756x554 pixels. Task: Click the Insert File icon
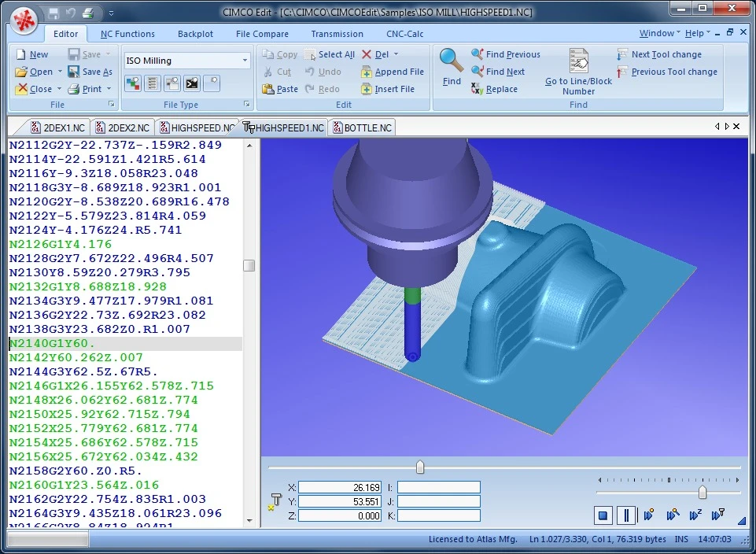pyautogui.click(x=367, y=89)
